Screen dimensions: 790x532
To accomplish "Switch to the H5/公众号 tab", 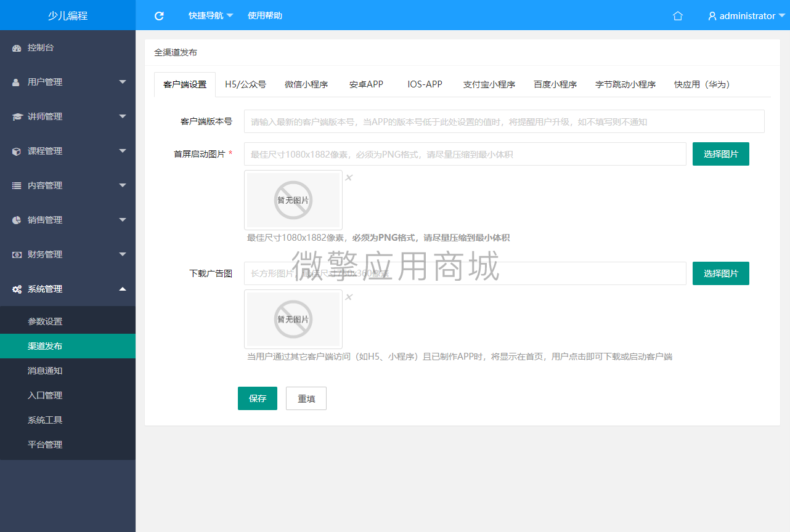I will 245,84.
